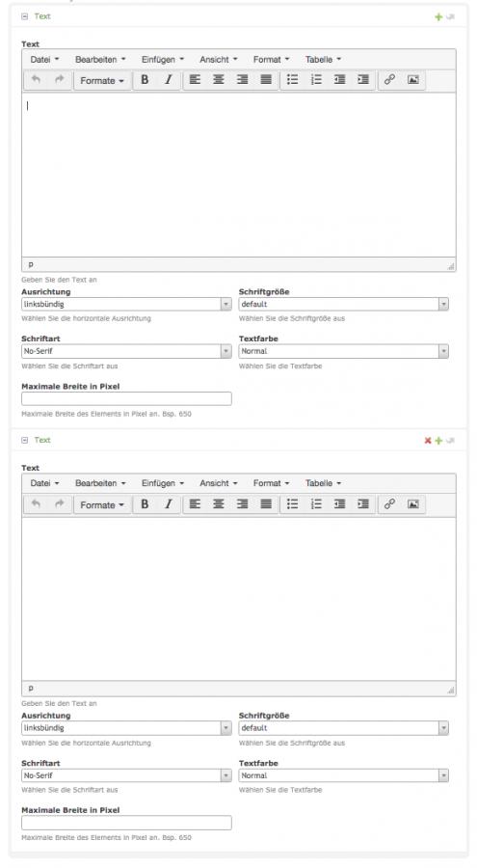The width and height of the screenshot is (477, 868).
Task: Center text in the first editor
Action: point(219,80)
